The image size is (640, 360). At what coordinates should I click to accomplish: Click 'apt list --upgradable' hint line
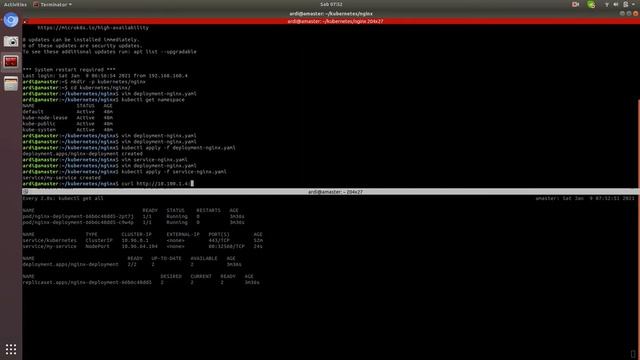(x=109, y=52)
